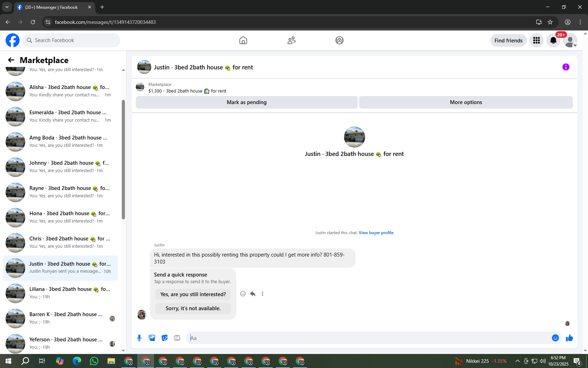
Task: Open the Home feed icon
Action: [x=243, y=40]
